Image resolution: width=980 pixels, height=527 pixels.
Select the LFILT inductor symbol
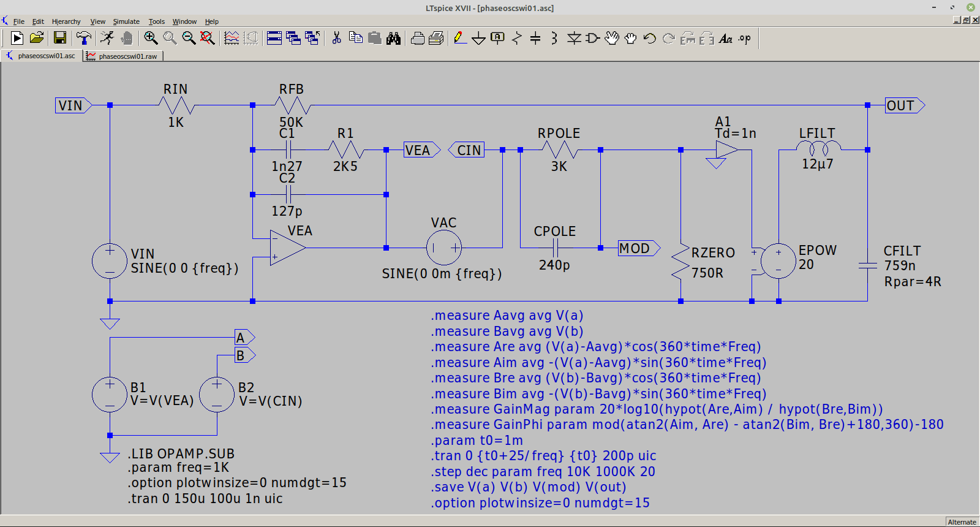click(818, 147)
